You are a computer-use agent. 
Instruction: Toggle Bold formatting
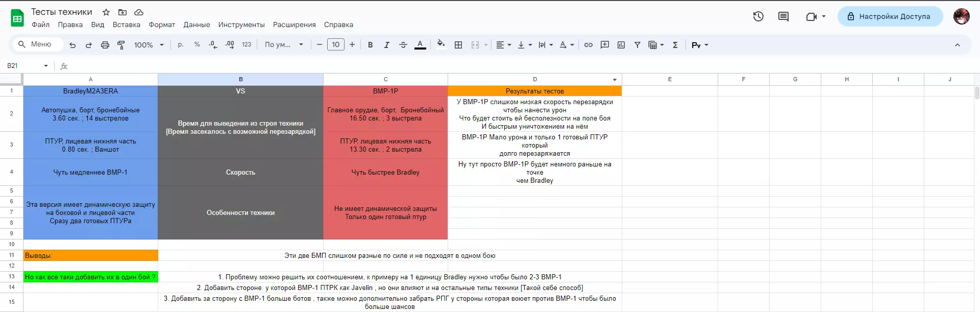(371, 45)
